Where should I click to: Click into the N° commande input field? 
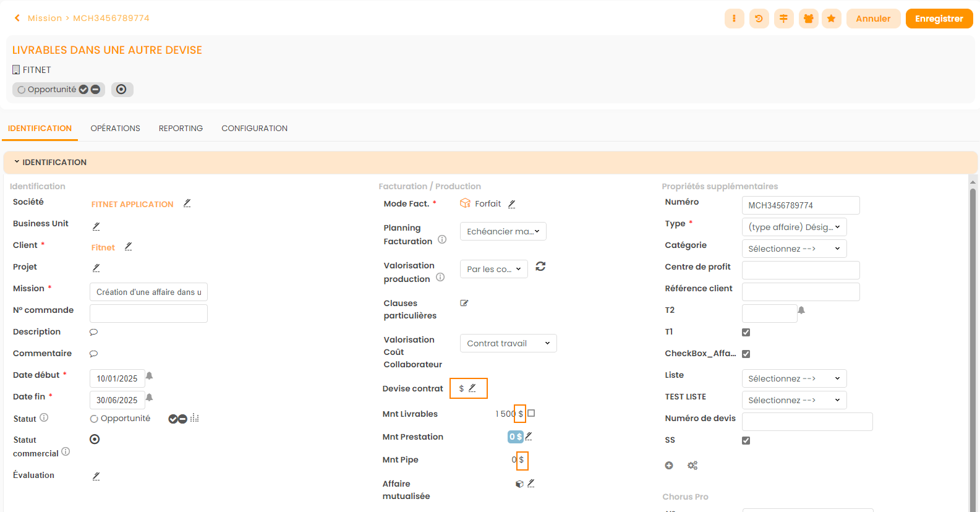[148, 314]
